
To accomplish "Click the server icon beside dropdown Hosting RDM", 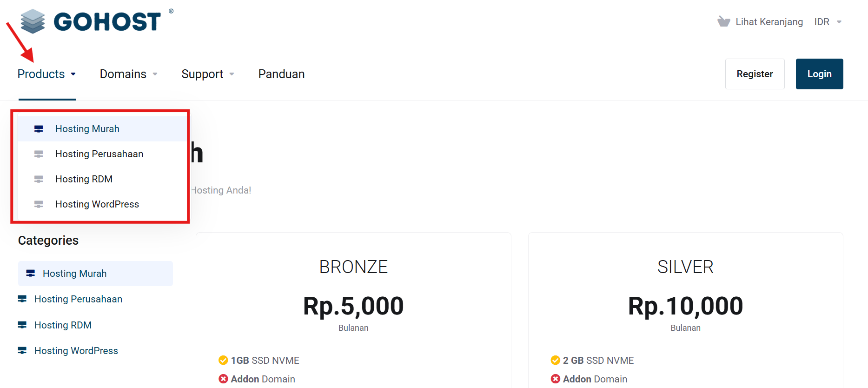I will [x=39, y=179].
